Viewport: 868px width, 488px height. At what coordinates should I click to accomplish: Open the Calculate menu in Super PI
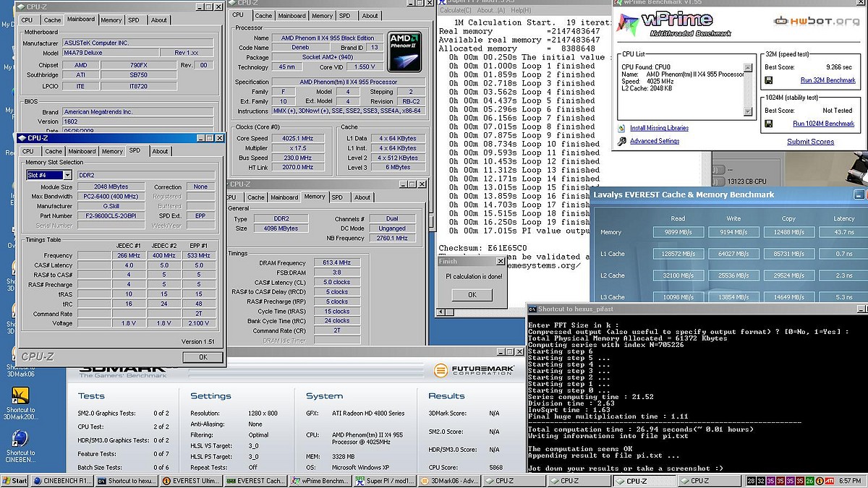tap(456, 10)
